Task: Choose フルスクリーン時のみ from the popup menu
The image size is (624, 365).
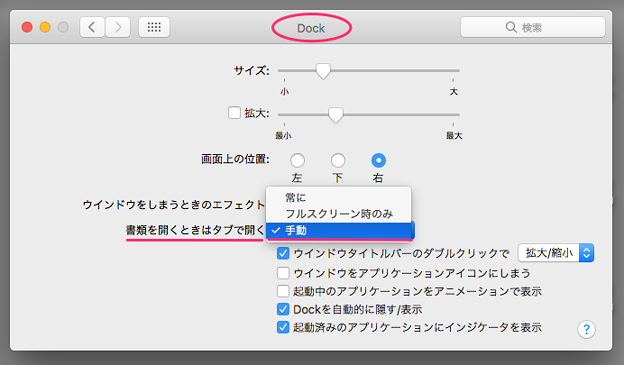Action: pyautogui.click(x=338, y=214)
